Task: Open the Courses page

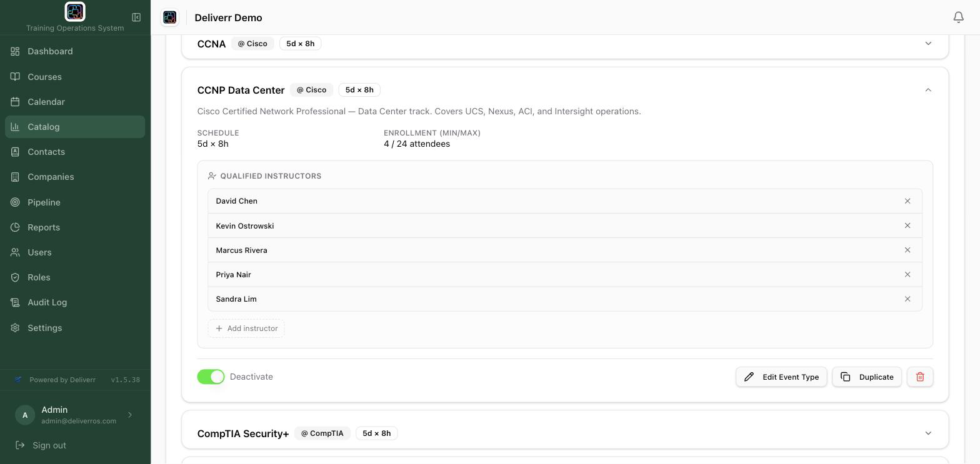Action: [75, 77]
